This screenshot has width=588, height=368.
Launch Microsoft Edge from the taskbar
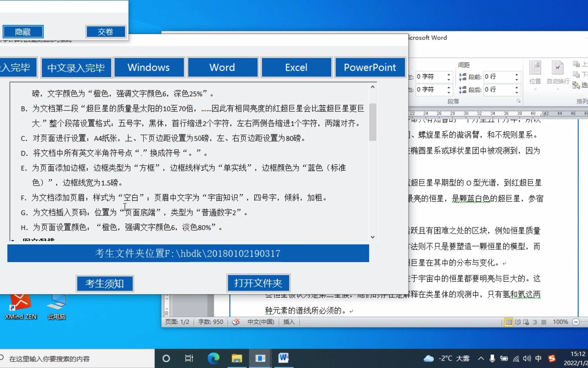pos(213,358)
